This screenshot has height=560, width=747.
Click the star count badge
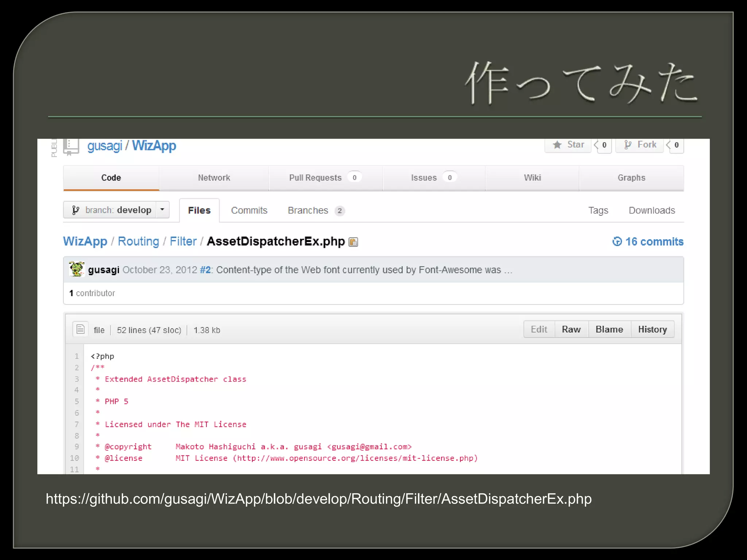point(603,145)
